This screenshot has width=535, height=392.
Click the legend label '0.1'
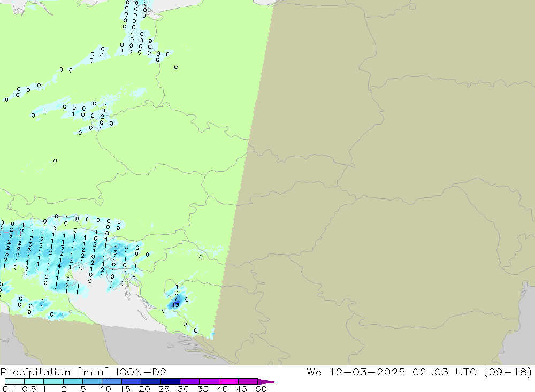tap(9, 389)
